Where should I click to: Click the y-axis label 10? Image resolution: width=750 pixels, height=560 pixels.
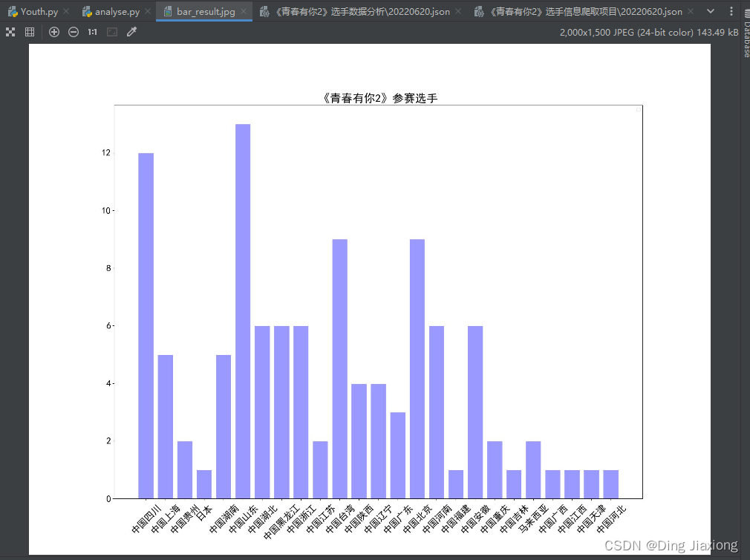(105, 210)
